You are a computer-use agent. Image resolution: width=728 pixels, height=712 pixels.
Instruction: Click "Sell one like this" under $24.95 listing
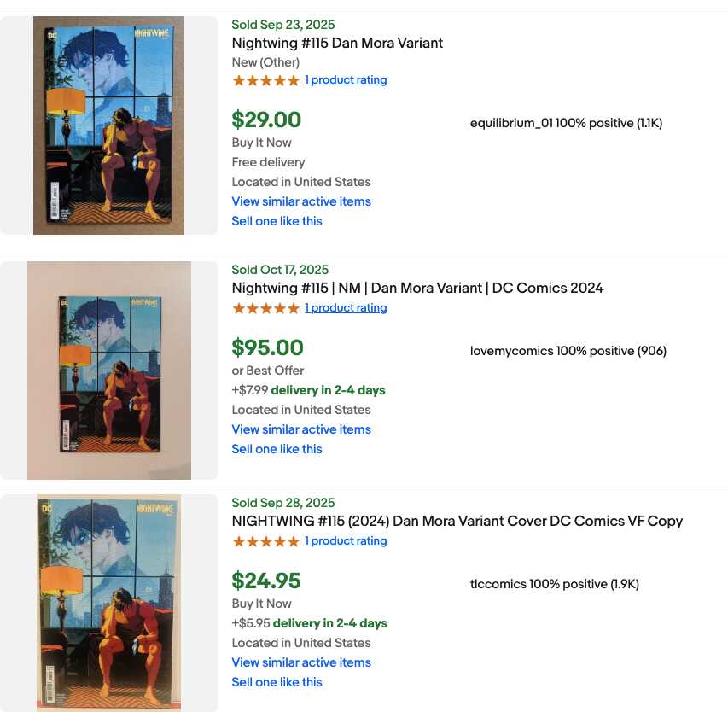(277, 682)
